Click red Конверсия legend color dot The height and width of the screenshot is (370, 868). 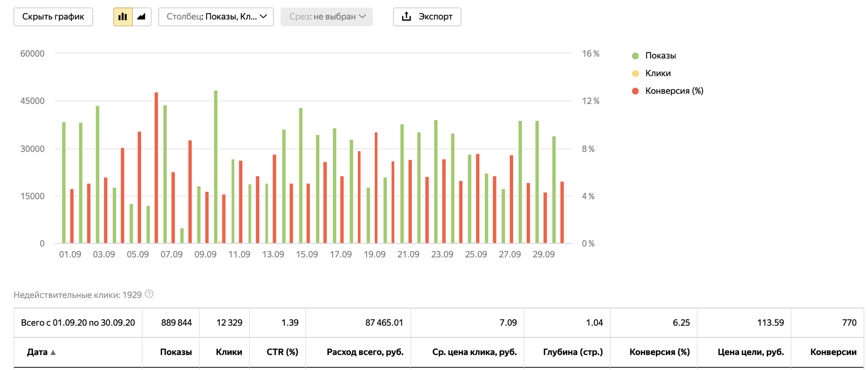coord(635,91)
